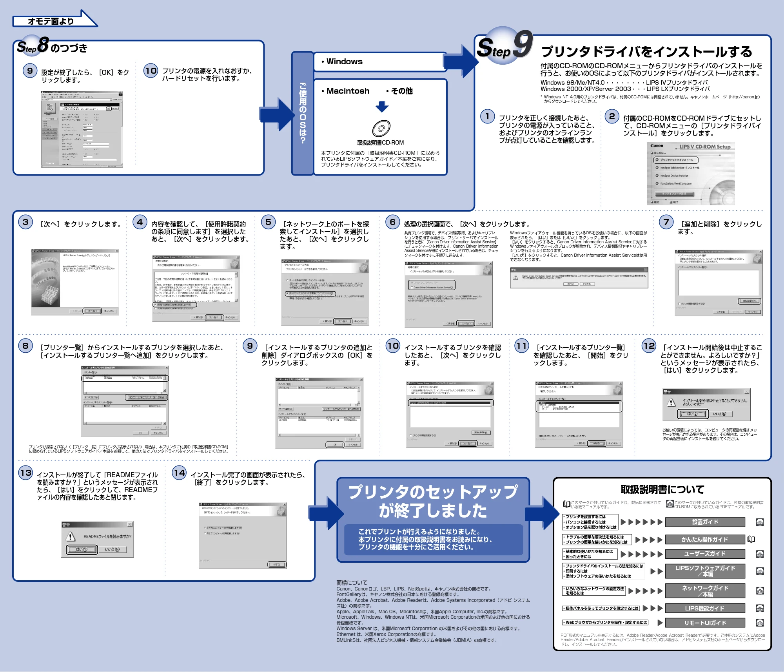Click the scrollbar in the ソフトウェア使用許諾契約書 text box
Image resolution: width=784 pixels, height=672 pixels.
[x=236, y=287]
